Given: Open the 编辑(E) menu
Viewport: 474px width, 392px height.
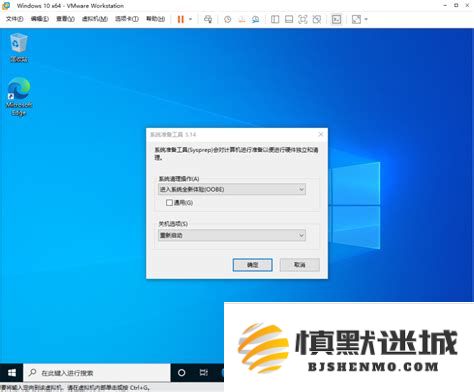Looking at the screenshot, I should point(40,19).
